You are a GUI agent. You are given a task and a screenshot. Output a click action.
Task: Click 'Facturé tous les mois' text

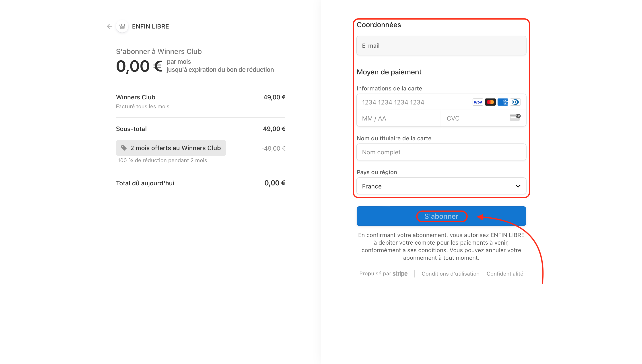point(143,106)
